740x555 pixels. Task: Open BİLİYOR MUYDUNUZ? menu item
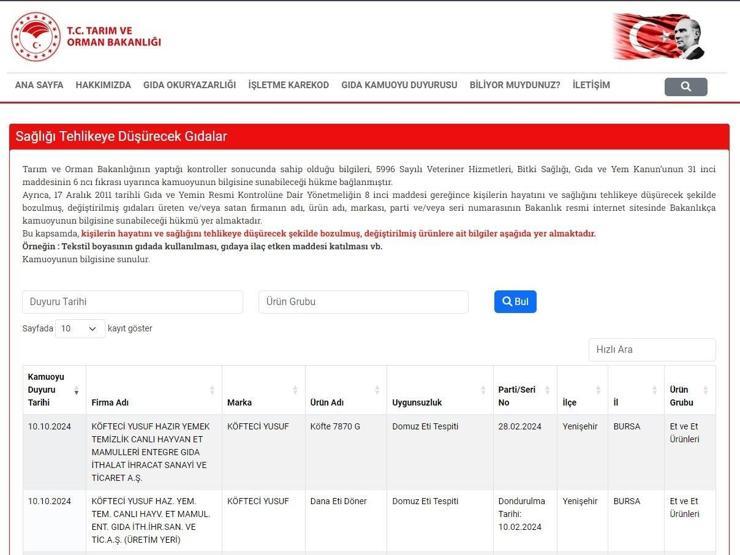pyautogui.click(x=515, y=85)
